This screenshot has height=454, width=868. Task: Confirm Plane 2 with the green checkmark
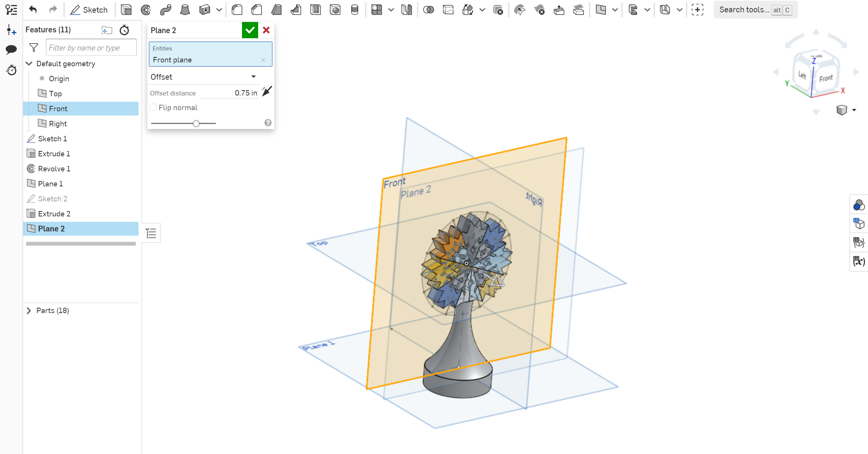[x=250, y=30]
